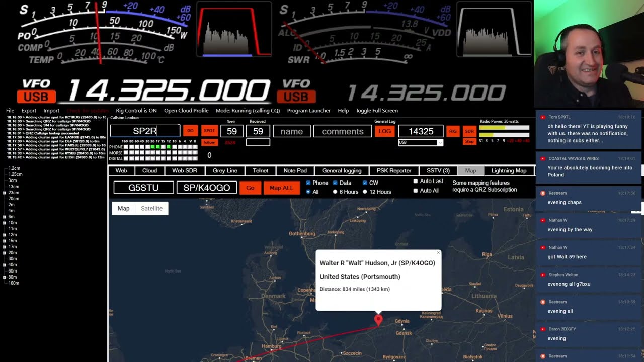Expand the 20m band tree node
644x362 pixels.
click(x=5, y=253)
